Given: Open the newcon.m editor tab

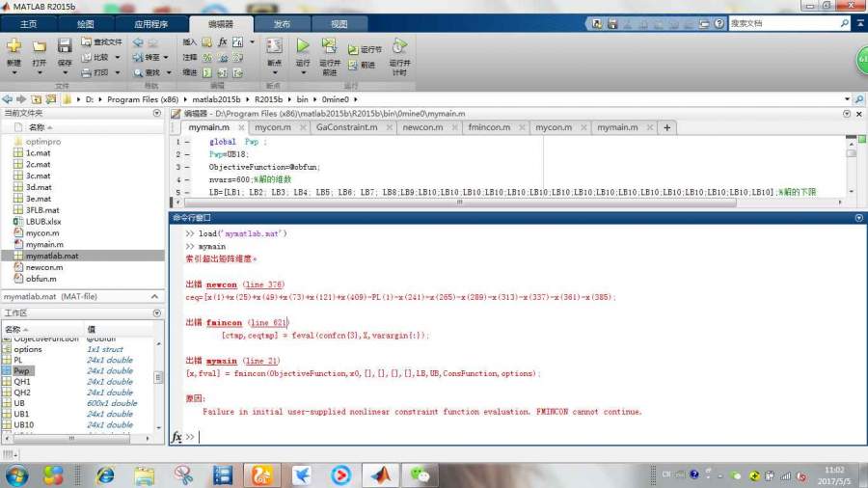Looking at the screenshot, I should point(422,127).
